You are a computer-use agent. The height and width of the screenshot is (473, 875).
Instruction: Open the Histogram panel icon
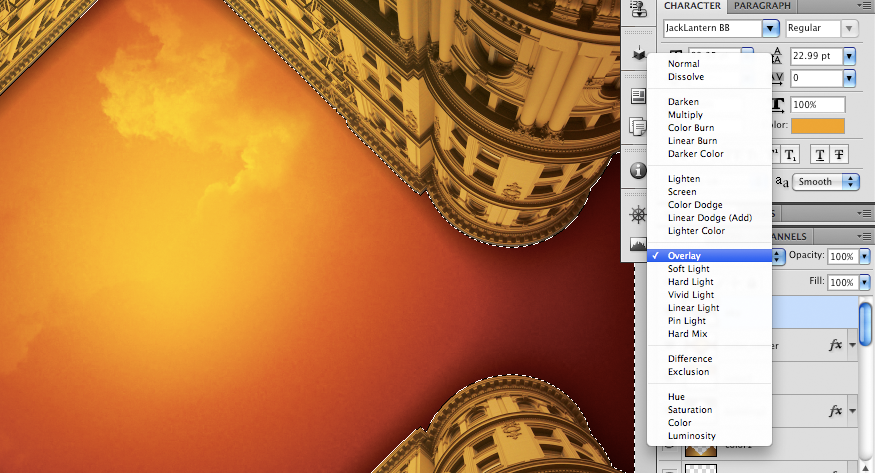[638, 244]
